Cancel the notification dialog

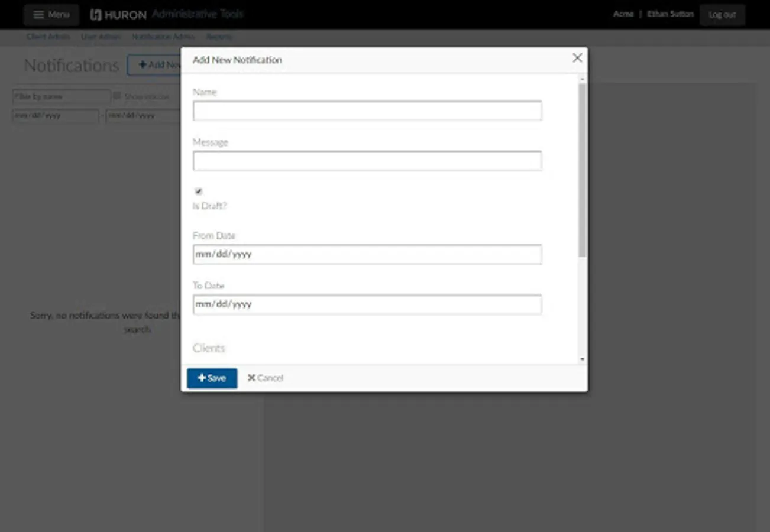pos(266,378)
